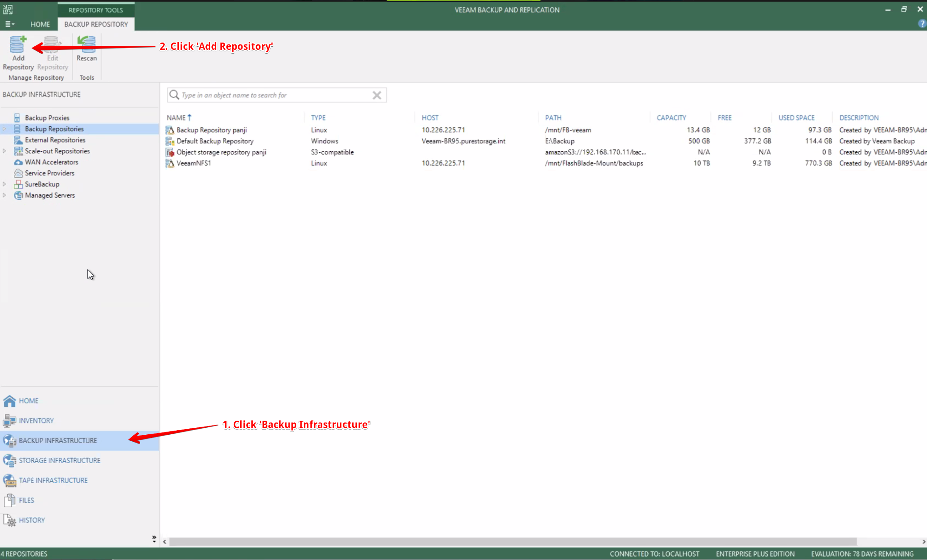The height and width of the screenshot is (560, 927).
Task: Click the Files documents icon
Action: pyautogui.click(x=9, y=501)
